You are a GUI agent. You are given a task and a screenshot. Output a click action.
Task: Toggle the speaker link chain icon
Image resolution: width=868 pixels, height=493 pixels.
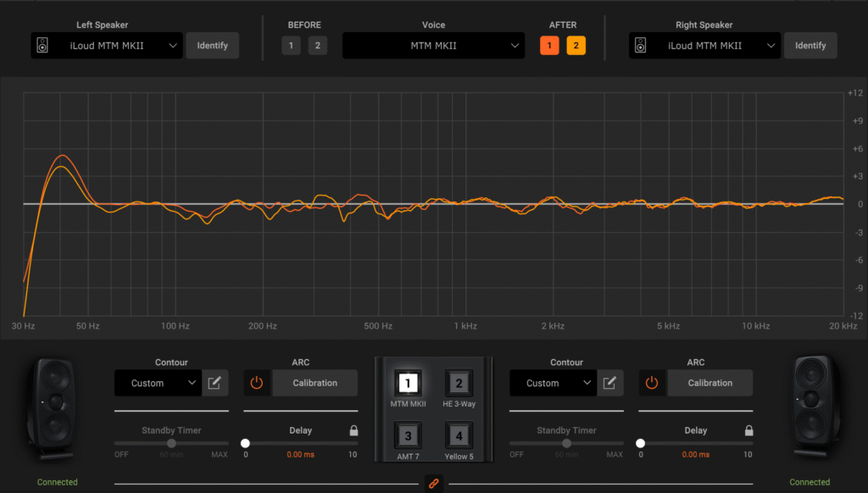click(434, 484)
